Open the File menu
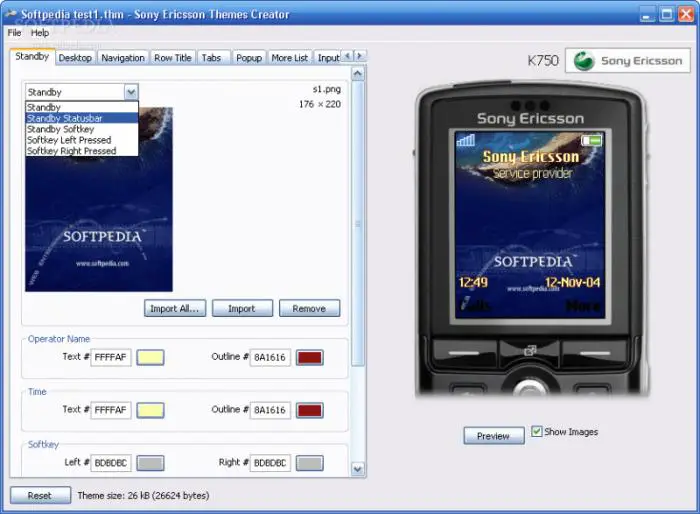Viewport: 700px width, 514px height. (x=14, y=33)
